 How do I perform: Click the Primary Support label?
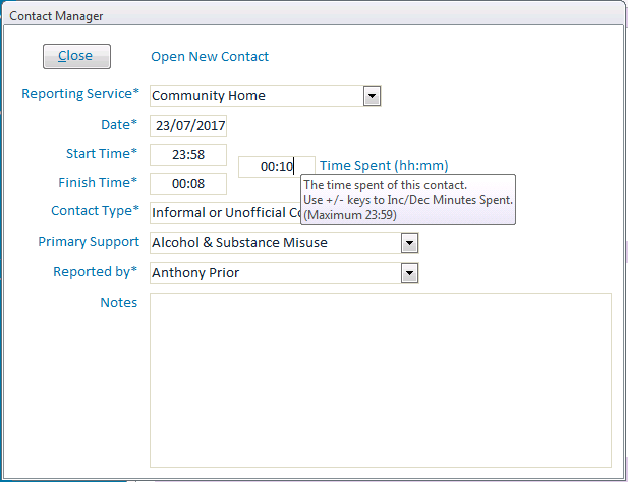[x=88, y=242]
